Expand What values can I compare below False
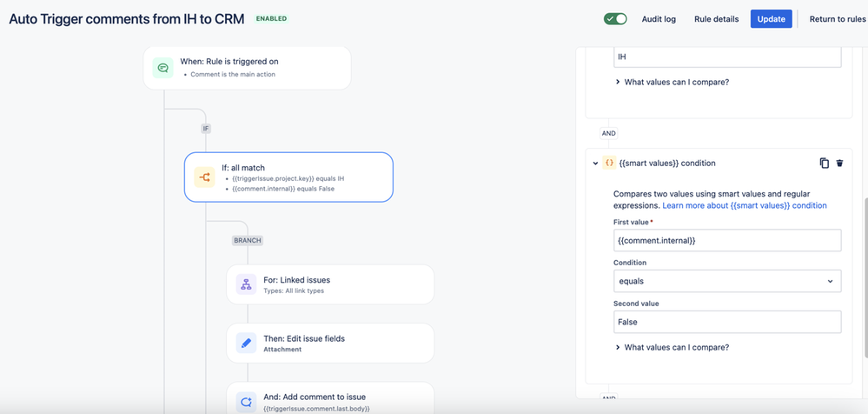This screenshot has width=868, height=414. coord(673,348)
